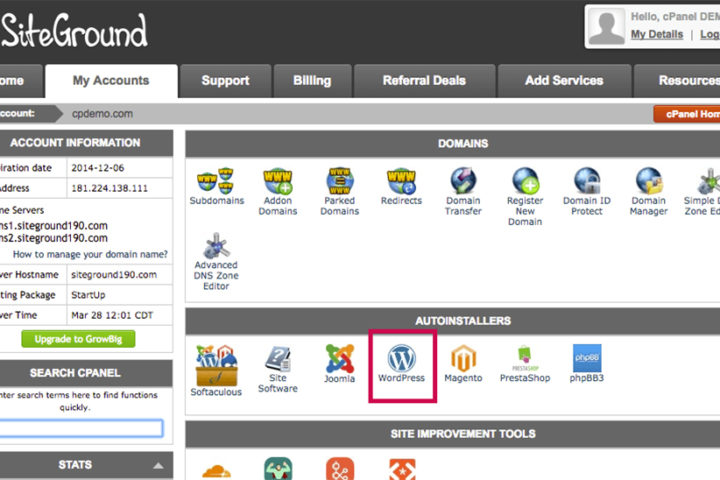The image size is (720, 480).
Task: Open the Add Services tab
Action: [564, 80]
